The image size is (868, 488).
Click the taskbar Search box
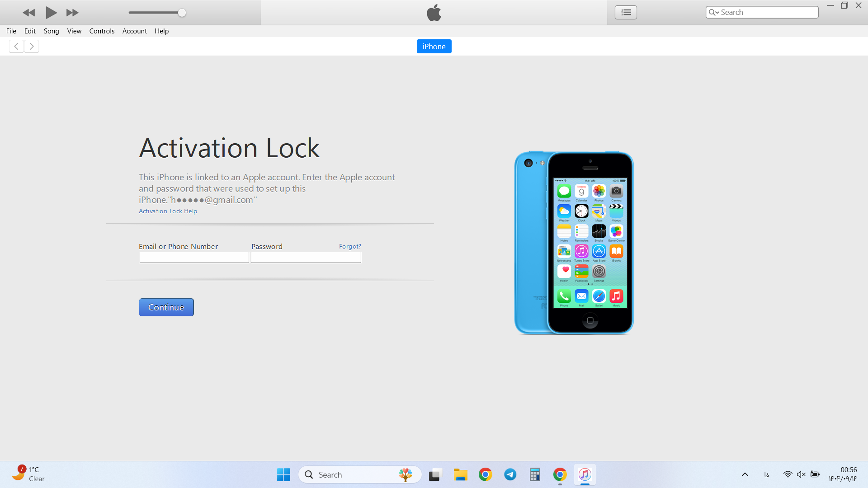[360, 474]
